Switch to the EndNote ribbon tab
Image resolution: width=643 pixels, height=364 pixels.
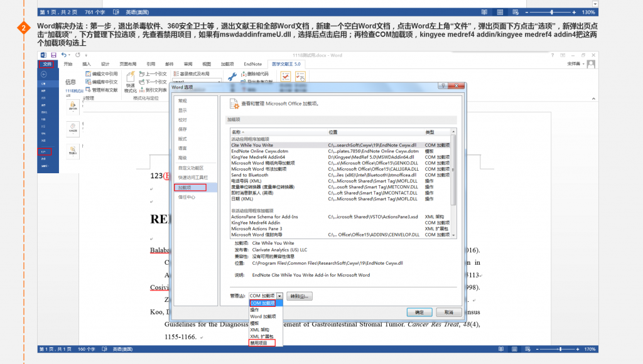(x=252, y=64)
